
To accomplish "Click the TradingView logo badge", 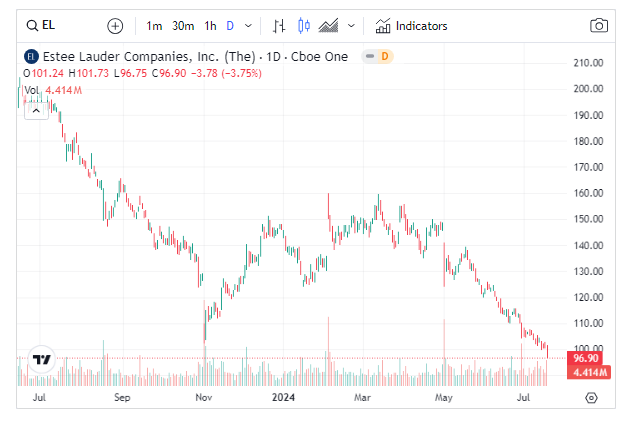I will pyautogui.click(x=42, y=360).
